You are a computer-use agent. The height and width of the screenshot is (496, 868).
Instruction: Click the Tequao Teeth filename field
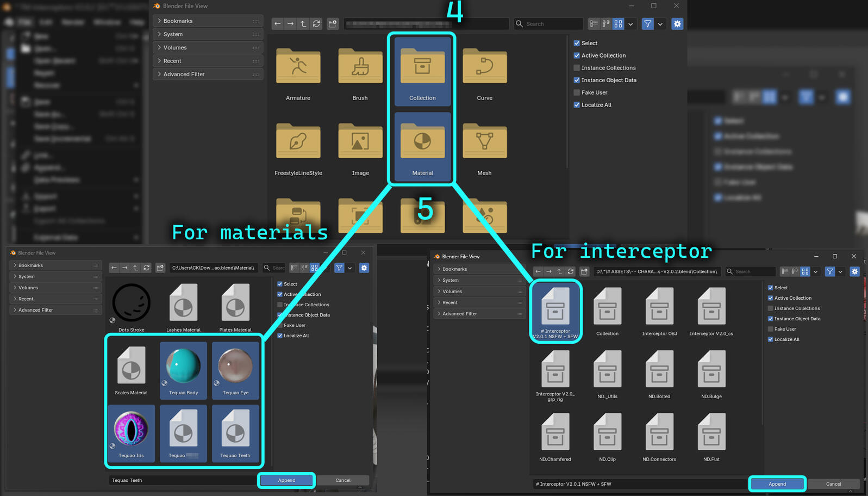pos(182,480)
